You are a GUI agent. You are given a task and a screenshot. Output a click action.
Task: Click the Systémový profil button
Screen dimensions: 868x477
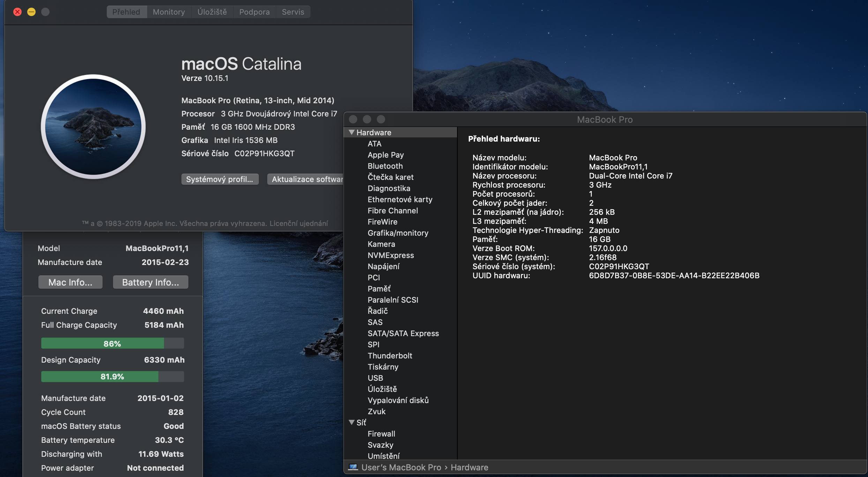(x=220, y=179)
